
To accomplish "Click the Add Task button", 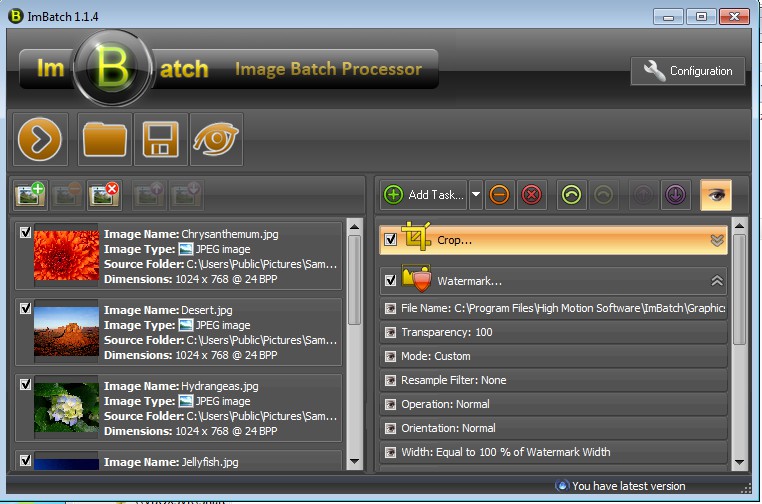I will click(424, 195).
